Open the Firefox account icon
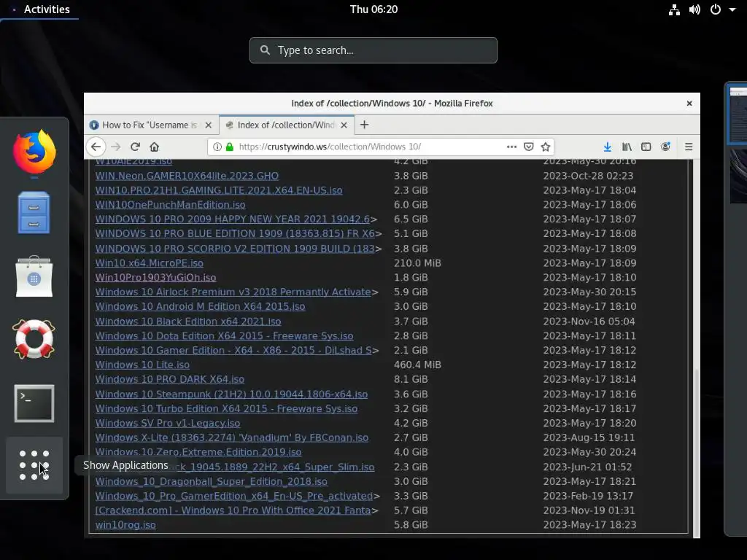747x560 pixels. [665, 147]
